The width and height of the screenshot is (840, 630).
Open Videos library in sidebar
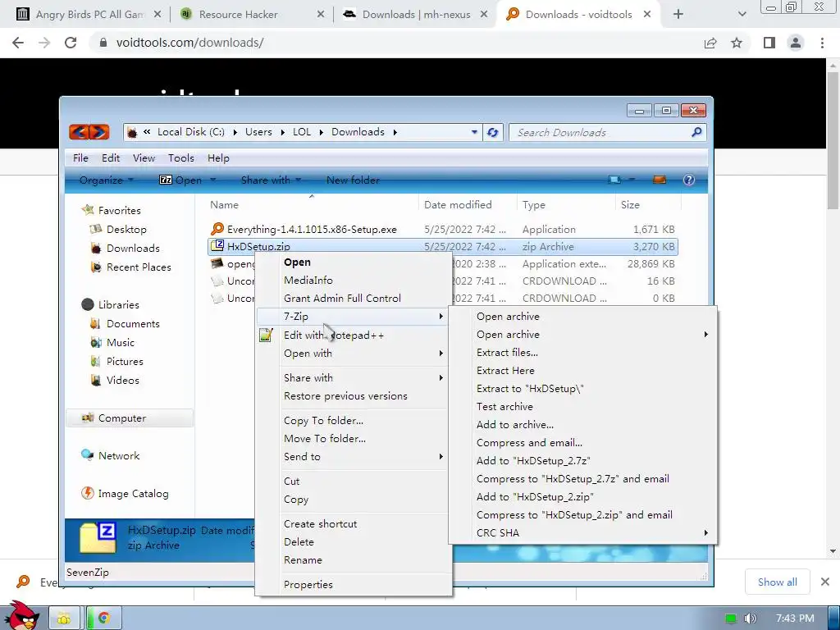(x=122, y=380)
